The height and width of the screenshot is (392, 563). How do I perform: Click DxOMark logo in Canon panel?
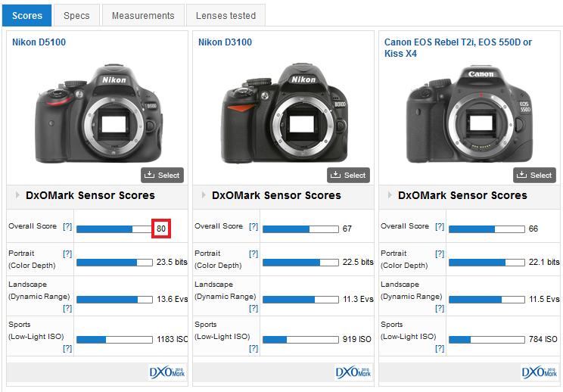click(540, 372)
